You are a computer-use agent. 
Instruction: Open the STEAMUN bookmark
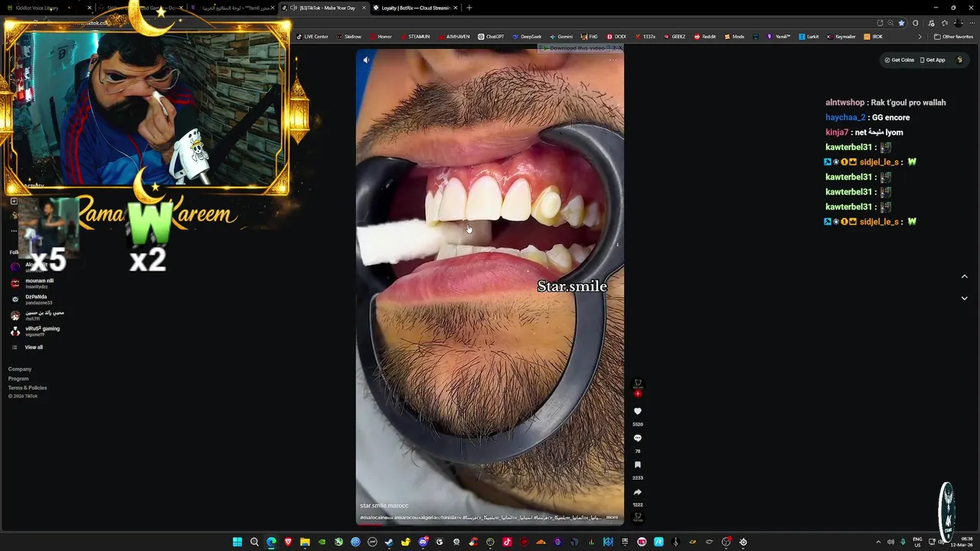415,37
